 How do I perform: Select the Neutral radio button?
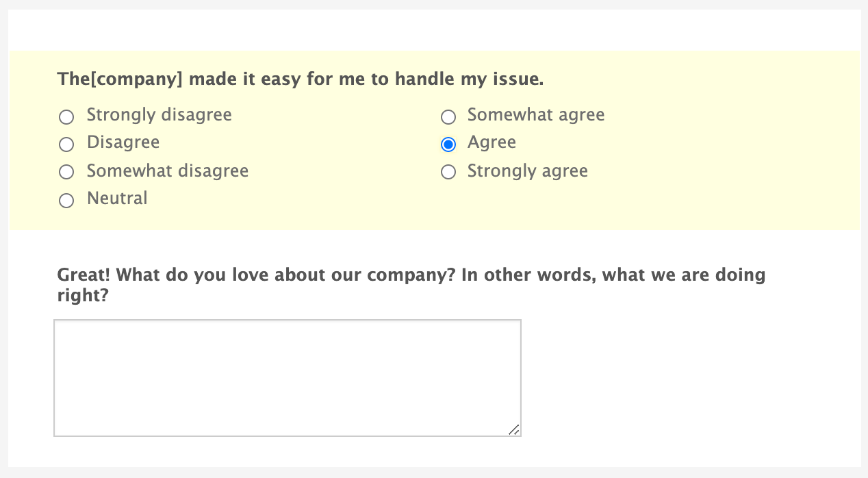click(x=66, y=201)
